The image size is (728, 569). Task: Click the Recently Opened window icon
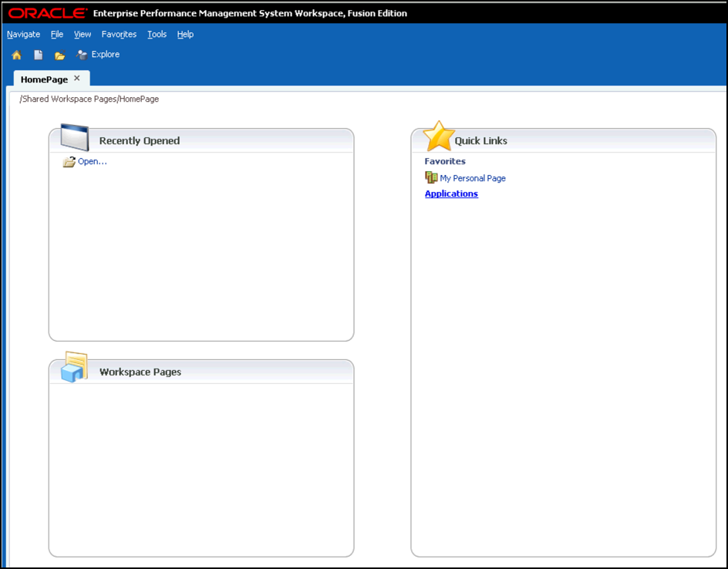[75, 137]
